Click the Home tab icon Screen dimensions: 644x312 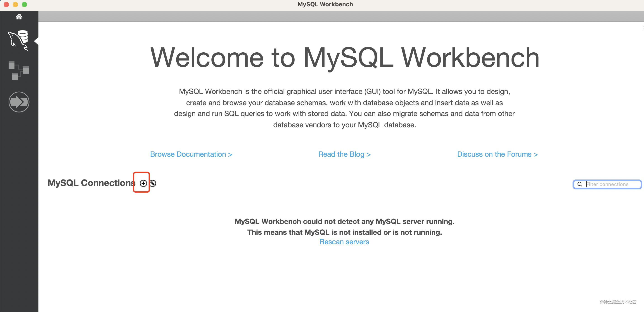click(x=19, y=17)
